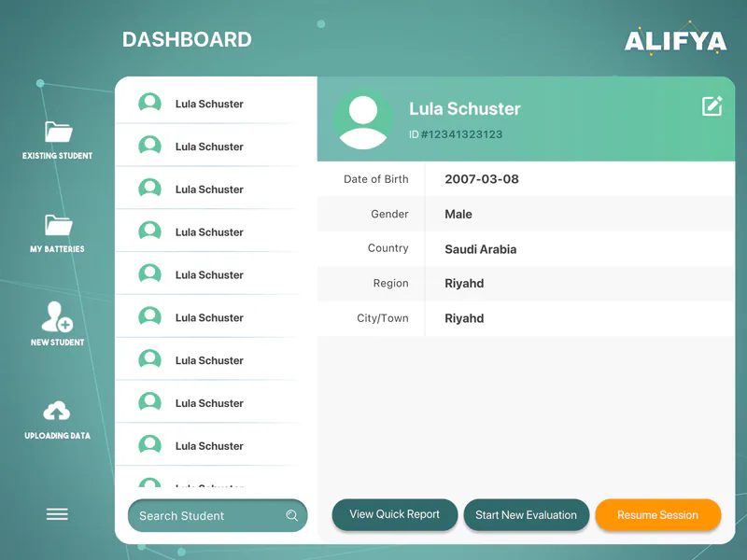747x560 pixels.
Task: Click the Region value Riyahd
Action: tap(464, 284)
